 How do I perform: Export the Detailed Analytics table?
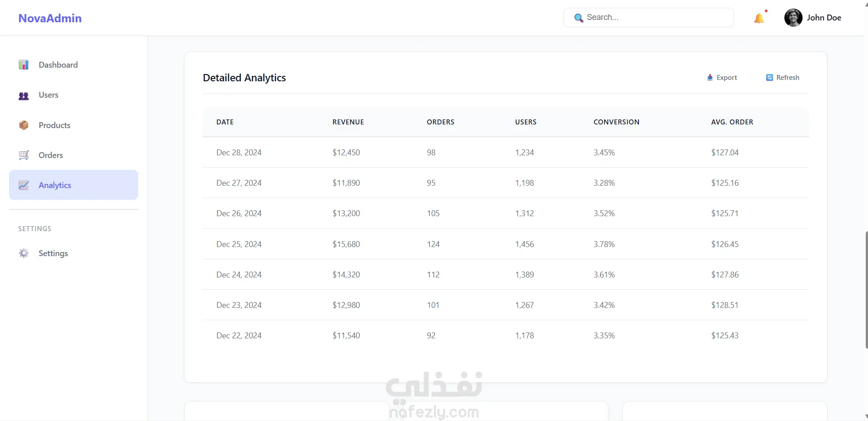point(722,78)
